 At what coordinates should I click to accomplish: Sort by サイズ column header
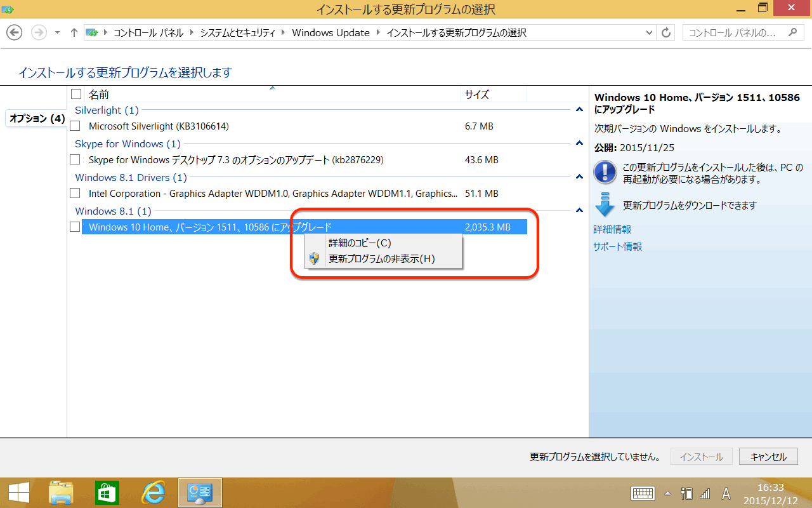[x=477, y=95]
